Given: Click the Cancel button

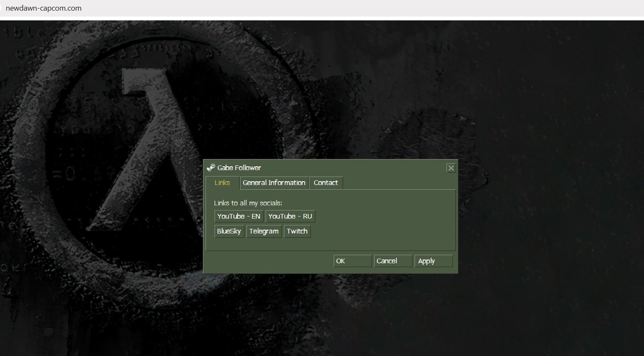Looking at the screenshot, I should 393,261.
